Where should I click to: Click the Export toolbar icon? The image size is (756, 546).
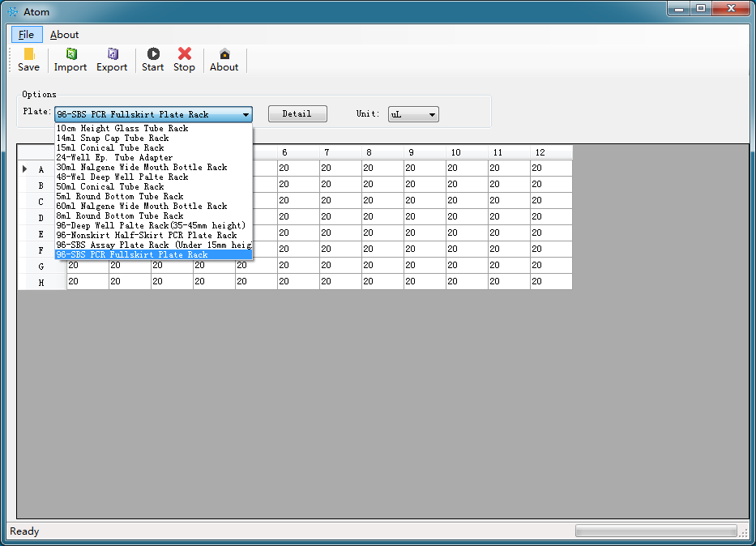click(x=112, y=59)
